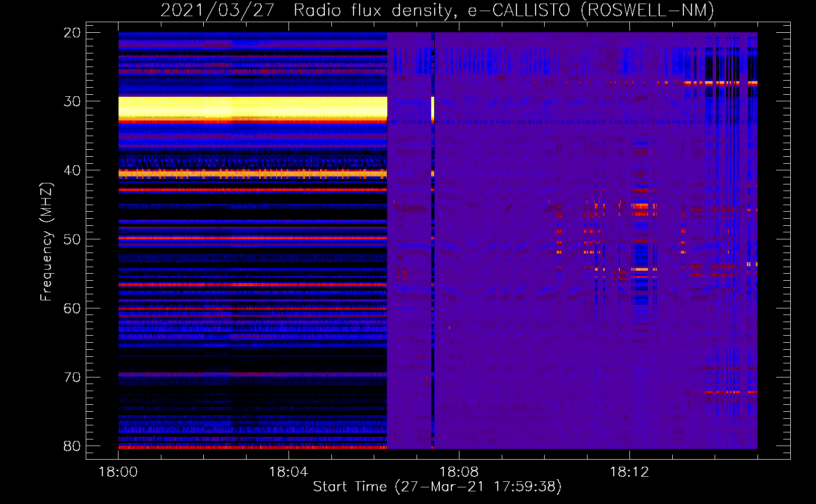Click the orange band just above 40 MHz
816x504 pixels.
tap(253, 173)
